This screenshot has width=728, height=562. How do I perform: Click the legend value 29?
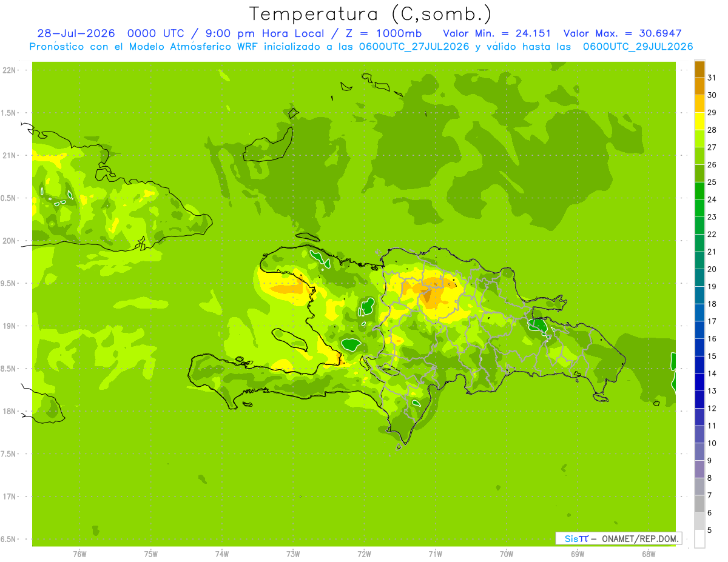712,112
